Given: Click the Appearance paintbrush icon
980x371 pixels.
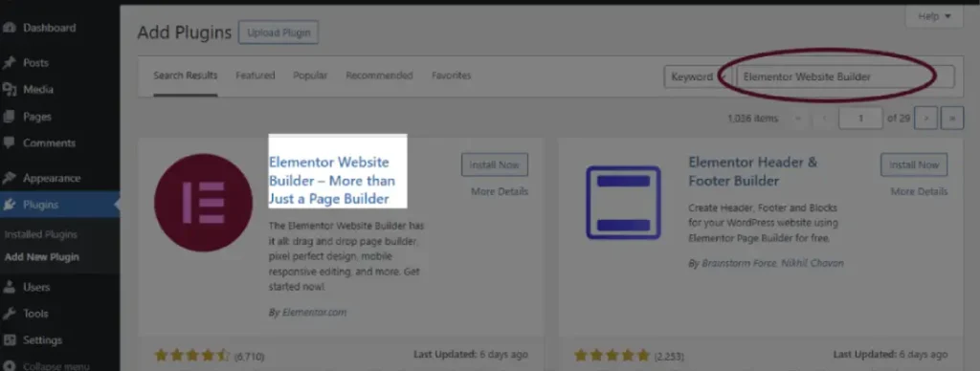Looking at the screenshot, I should (9, 178).
